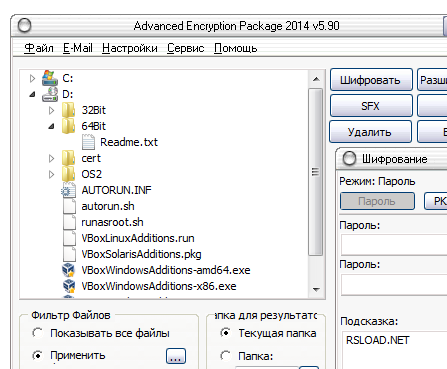Image resolution: width=447 pixels, height=369 pixels.
Task: Select VBoxLinuxAdditions.run file name
Action: [138, 238]
